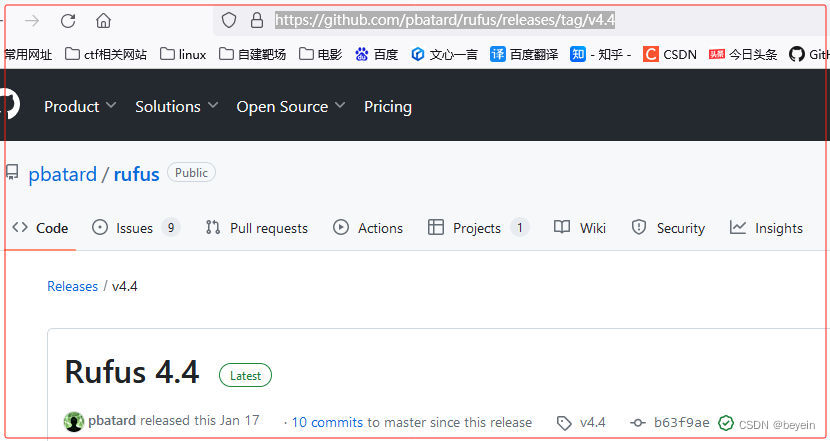Open the rufus repository link

click(x=137, y=174)
